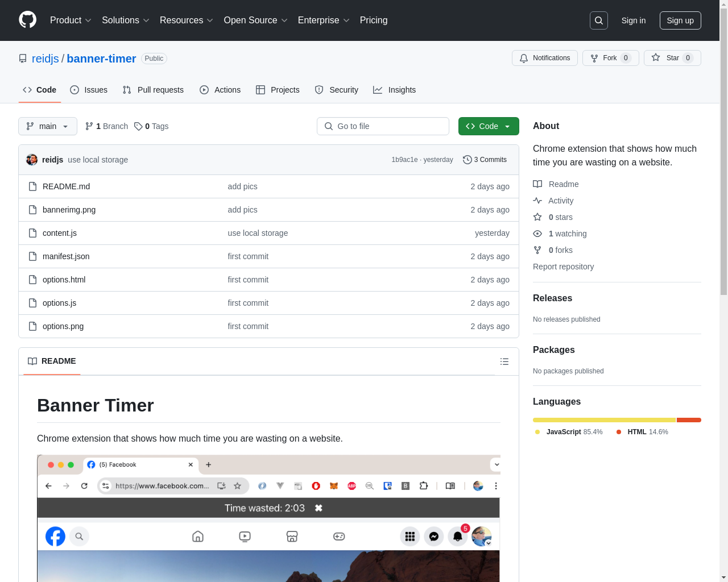
Task: Click the GitHub logo icon
Action: coord(27,20)
